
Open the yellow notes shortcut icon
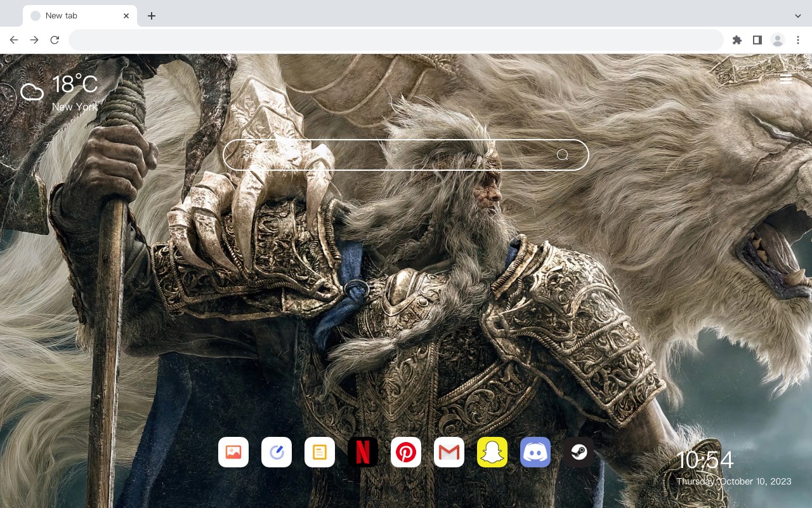(320, 452)
